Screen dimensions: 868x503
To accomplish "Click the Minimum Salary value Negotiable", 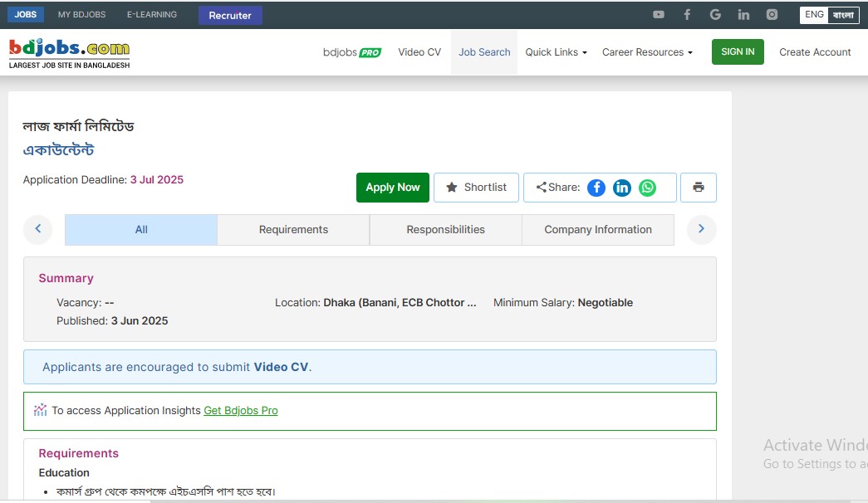I will pos(605,303).
